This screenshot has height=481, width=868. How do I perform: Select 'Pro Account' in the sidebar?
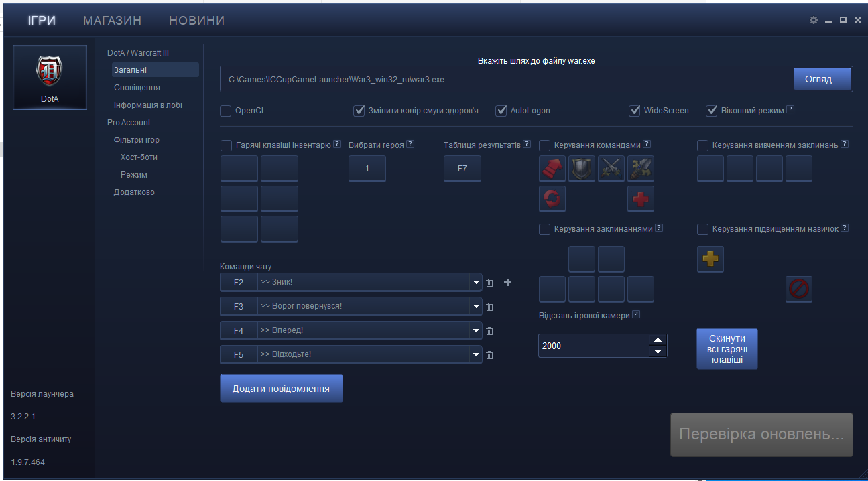click(x=129, y=123)
